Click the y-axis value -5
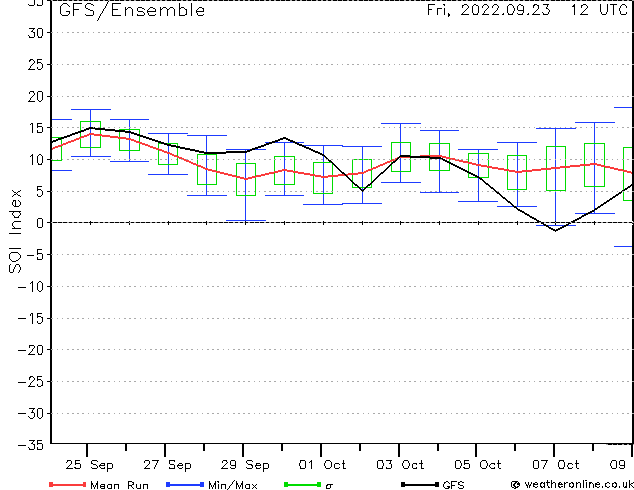The image size is (634, 490). point(35,255)
